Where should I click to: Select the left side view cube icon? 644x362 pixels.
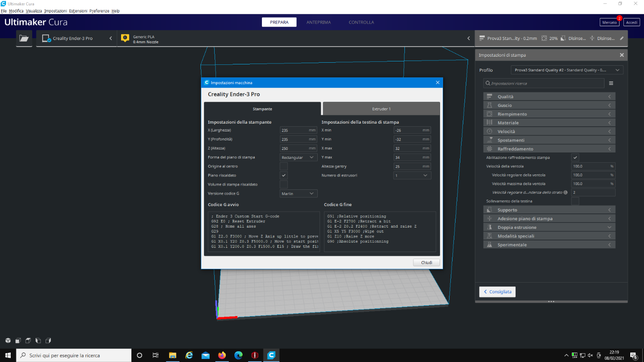[x=38, y=341]
